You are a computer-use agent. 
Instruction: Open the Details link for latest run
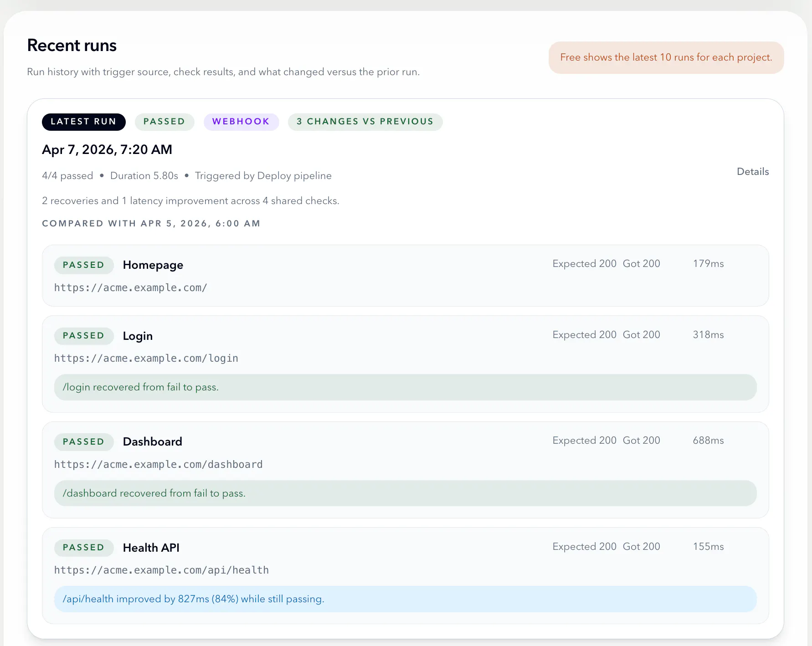pos(753,171)
